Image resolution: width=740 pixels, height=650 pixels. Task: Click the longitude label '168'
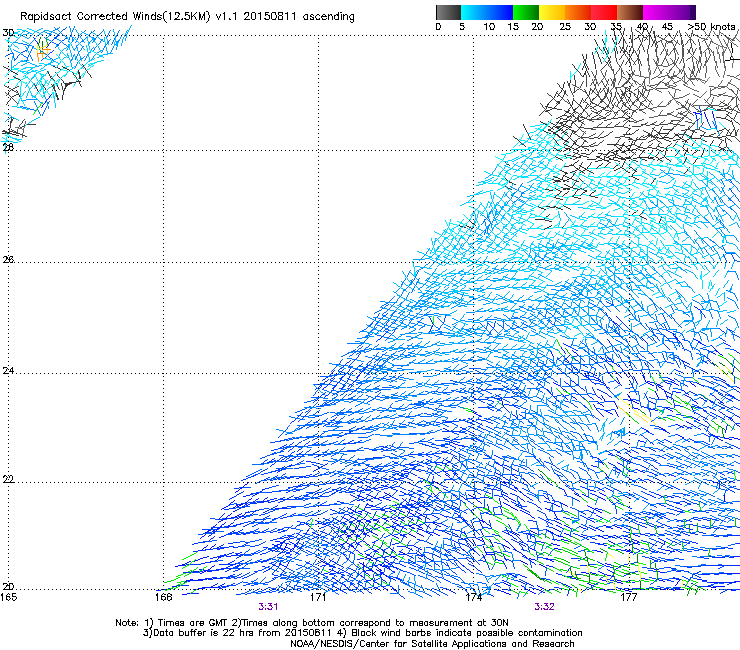point(163,597)
